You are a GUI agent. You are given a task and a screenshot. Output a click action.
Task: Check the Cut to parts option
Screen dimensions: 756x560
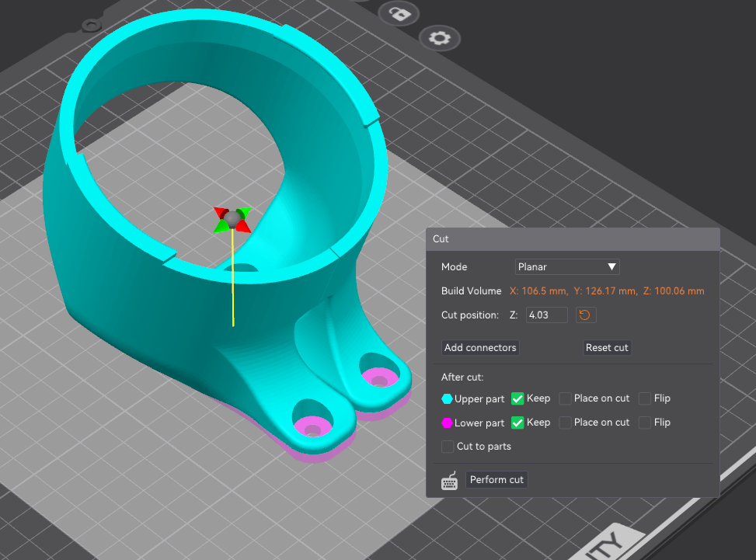pyautogui.click(x=448, y=447)
